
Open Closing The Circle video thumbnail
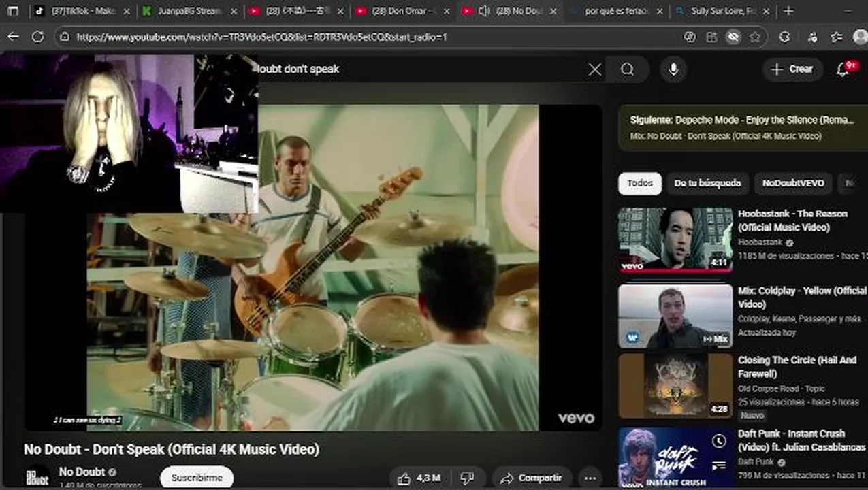click(675, 385)
